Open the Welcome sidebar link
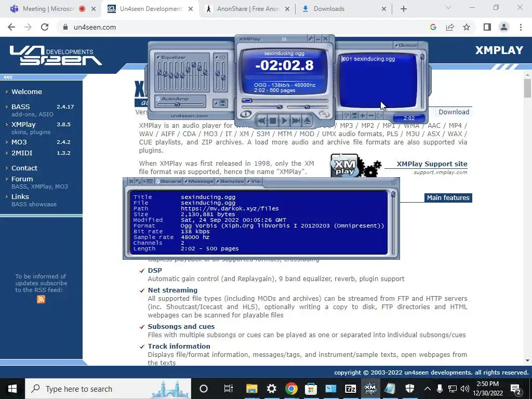This screenshot has width=532, height=399. (26, 91)
